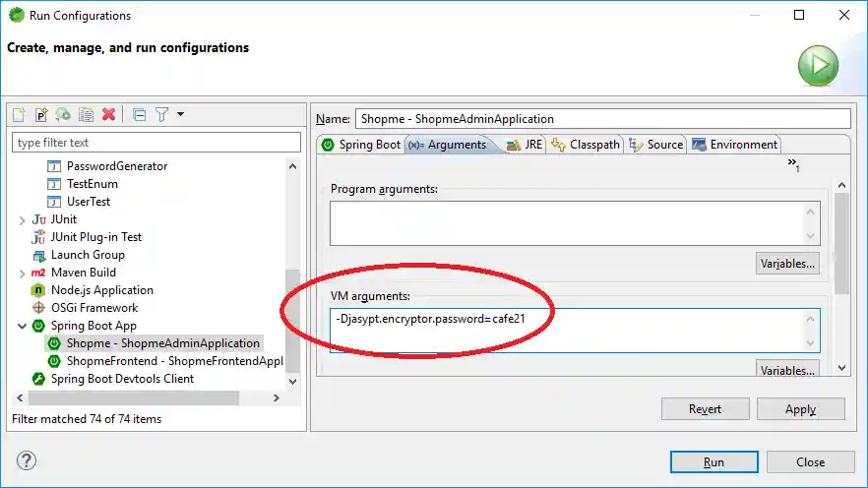Click the Spring Boot App power icon
868x488 pixels.
pos(38,326)
